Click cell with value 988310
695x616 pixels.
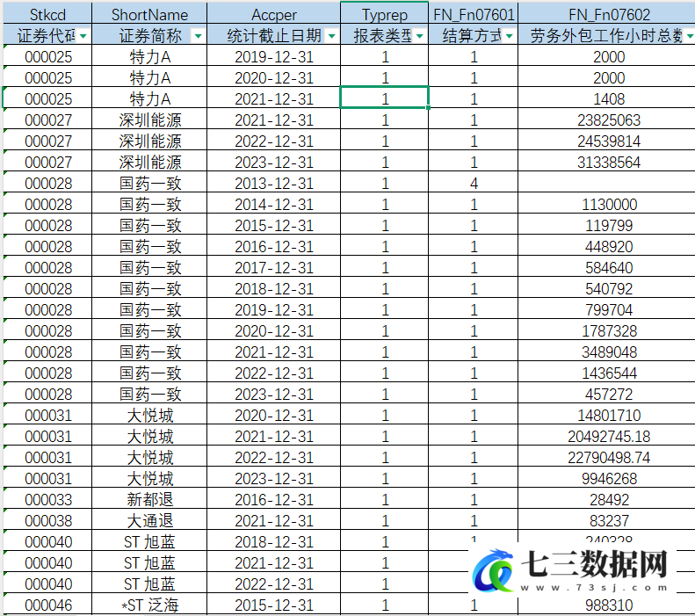(x=607, y=605)
